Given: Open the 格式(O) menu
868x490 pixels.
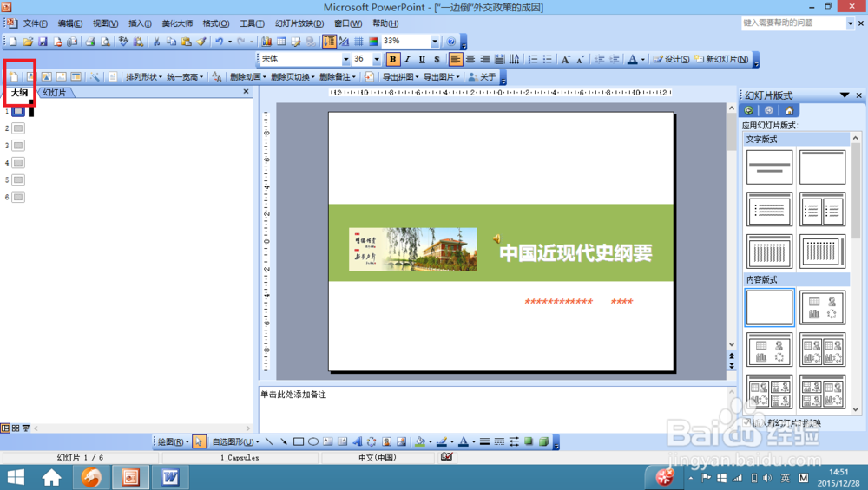Looking at the screenshot, I should 216,23.
